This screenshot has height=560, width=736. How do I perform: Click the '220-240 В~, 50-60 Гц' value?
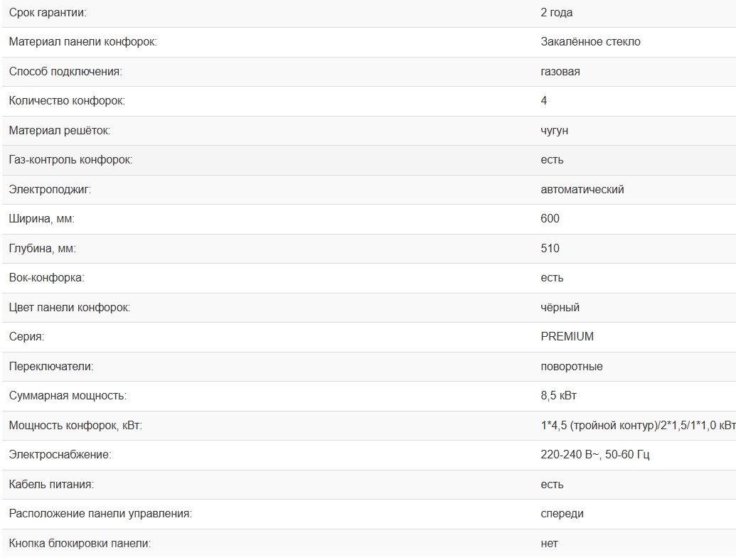594,455
